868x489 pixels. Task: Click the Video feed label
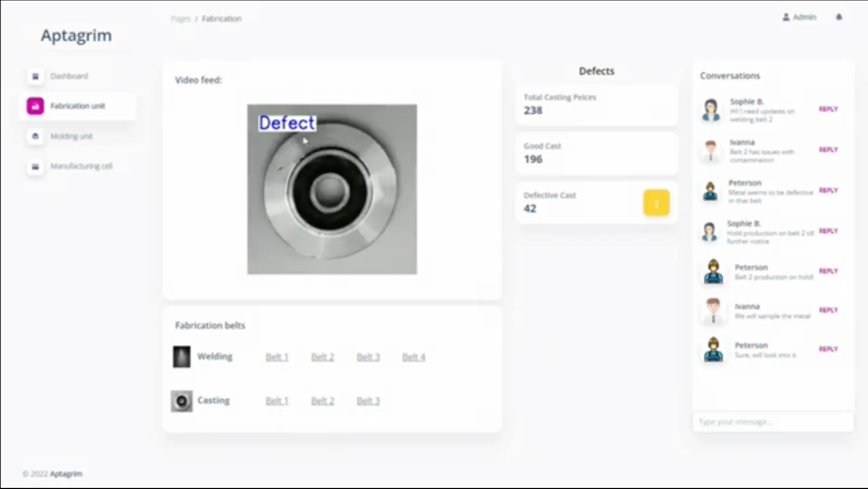198,80
